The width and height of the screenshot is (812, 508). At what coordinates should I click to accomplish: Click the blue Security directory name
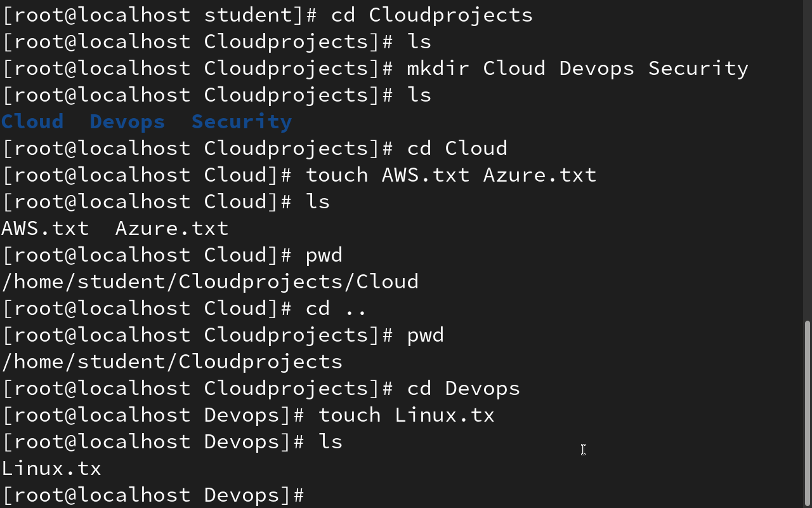(242, 121)
